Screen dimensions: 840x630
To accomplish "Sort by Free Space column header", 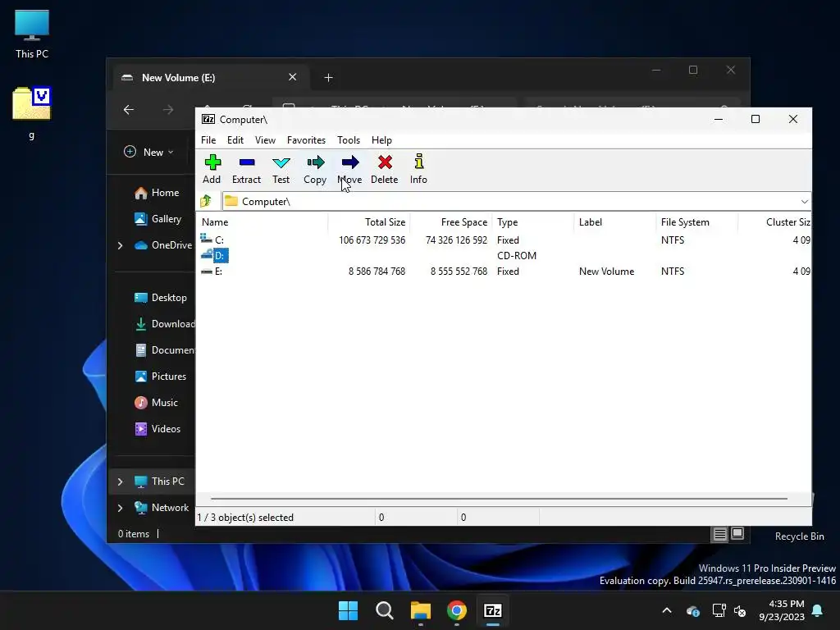I will tap(451, 221).
